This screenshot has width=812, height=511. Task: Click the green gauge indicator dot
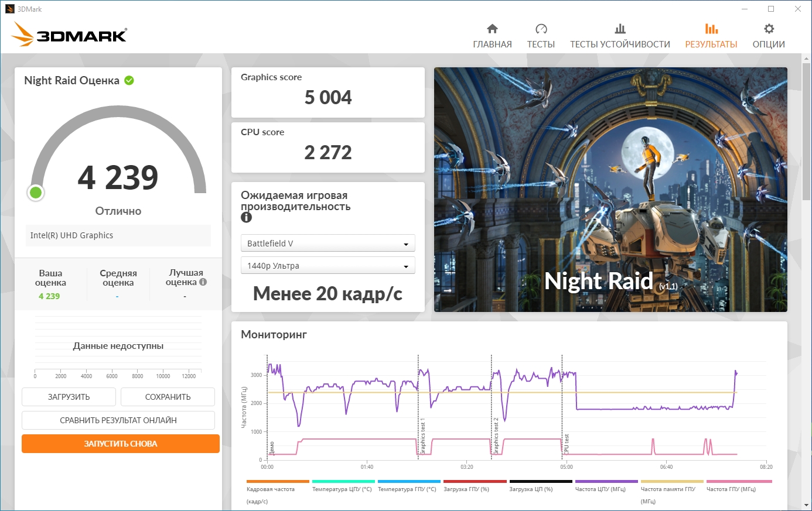[x=36, y=192]
